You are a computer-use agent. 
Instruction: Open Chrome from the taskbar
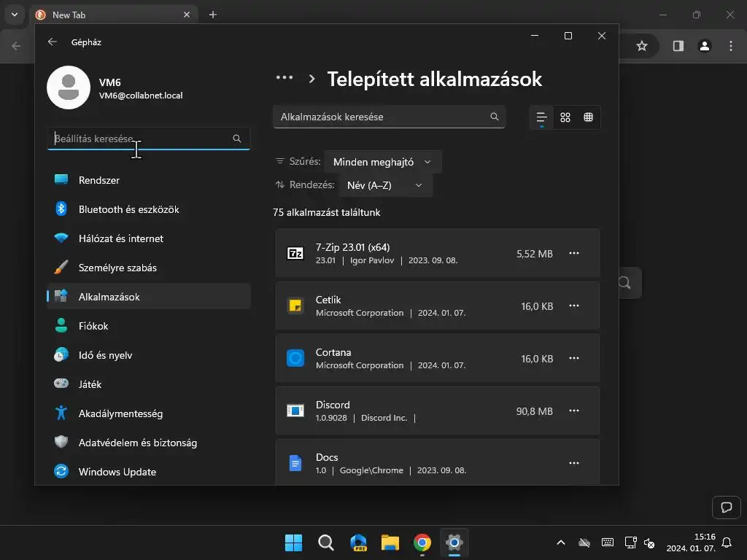[422, 542]
